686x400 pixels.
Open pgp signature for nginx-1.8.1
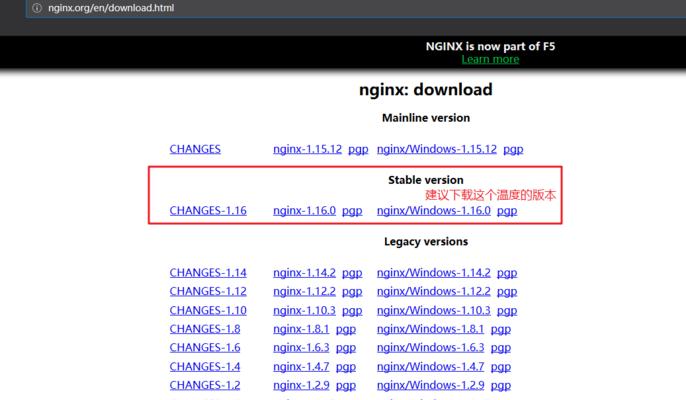pyautogui.click(x=346, y=330)
